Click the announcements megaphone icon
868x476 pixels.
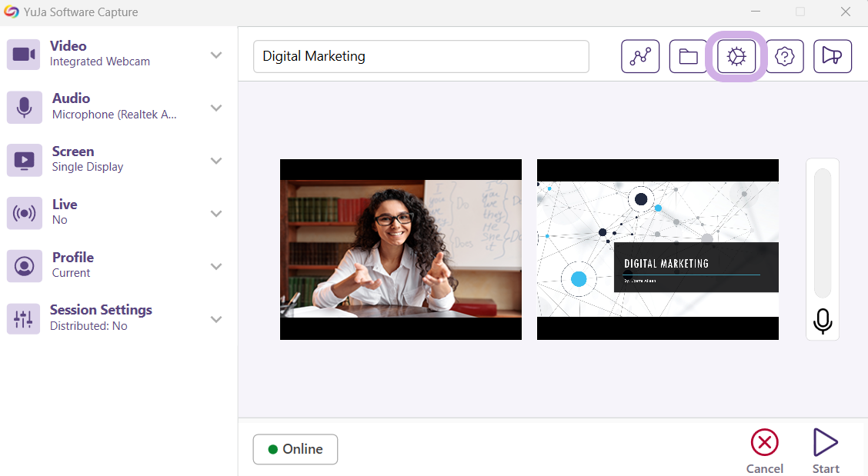pos(832,56)
